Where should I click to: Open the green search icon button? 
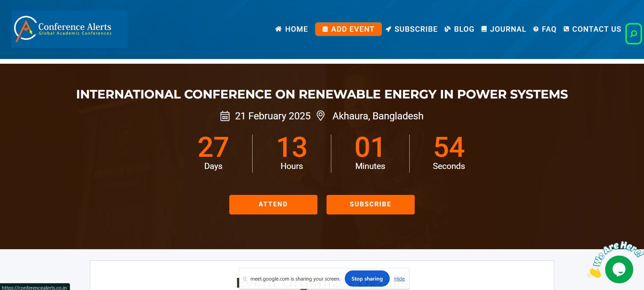click(x=634, y=34)
